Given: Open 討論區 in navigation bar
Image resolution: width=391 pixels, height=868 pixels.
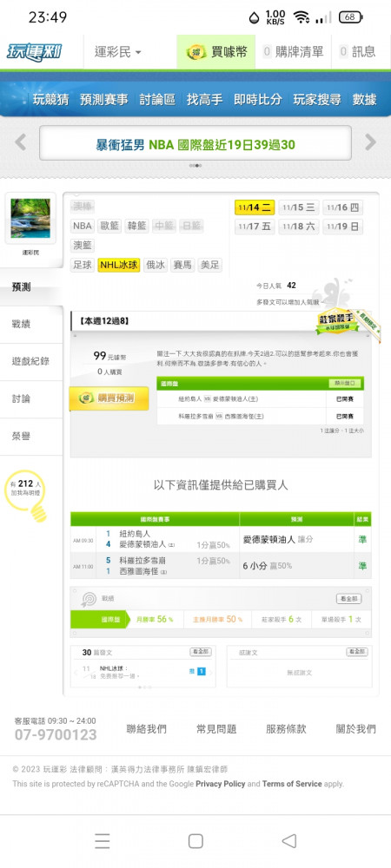Looking at the screenshot, I should pyautogui.click(x=157, y=100).
